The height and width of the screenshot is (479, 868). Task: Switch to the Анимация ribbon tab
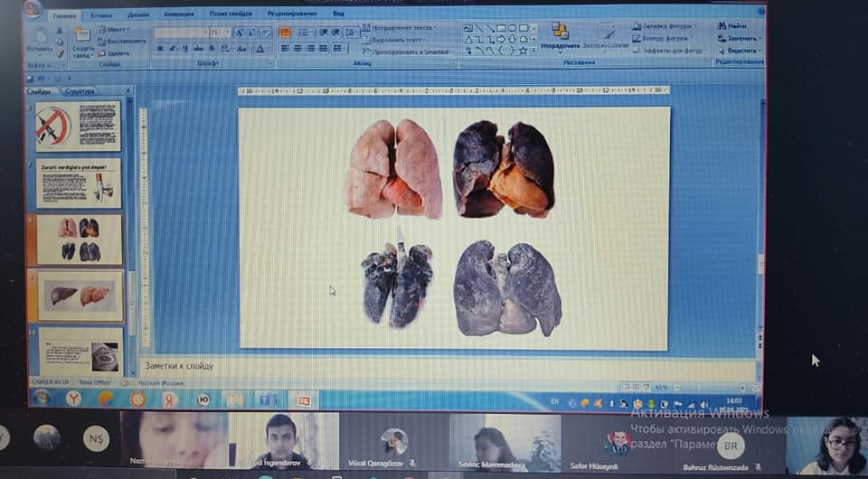[179, 14]
